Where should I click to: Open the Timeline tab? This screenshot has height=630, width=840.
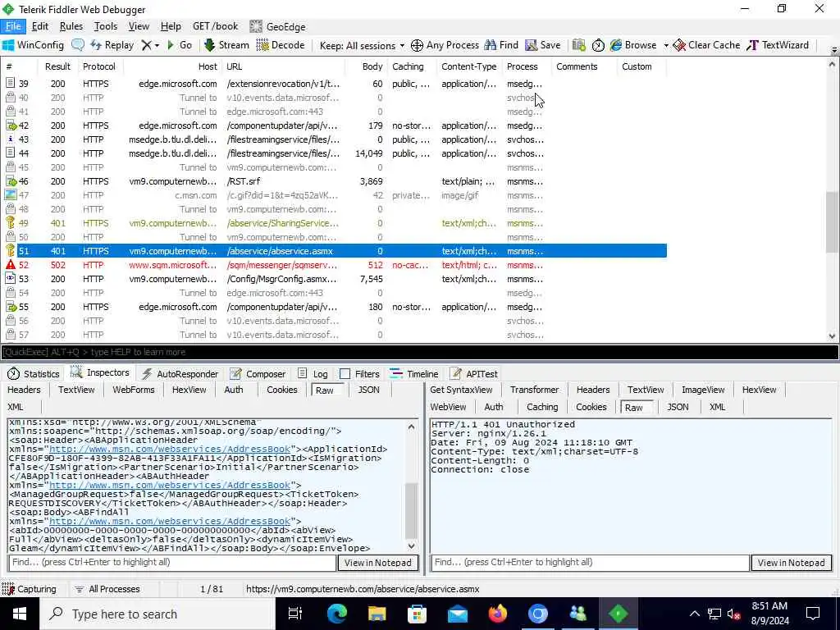tap(414, 374)
